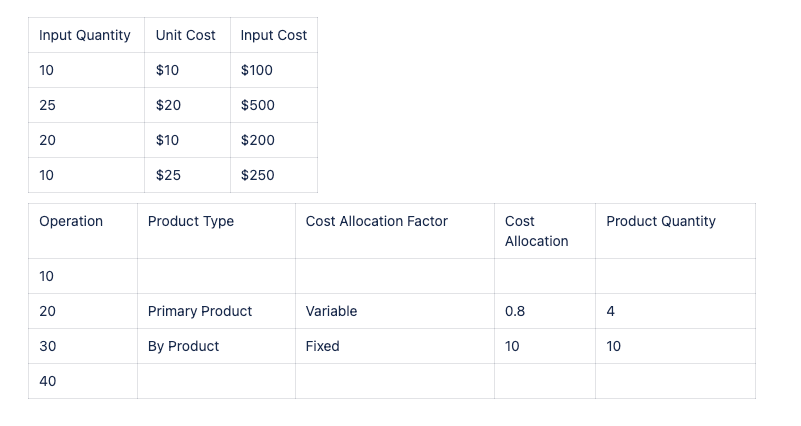Select the $100 input cost cell
Image resolution: width=801 pixels, height=426 pixels.
point(257,70)
